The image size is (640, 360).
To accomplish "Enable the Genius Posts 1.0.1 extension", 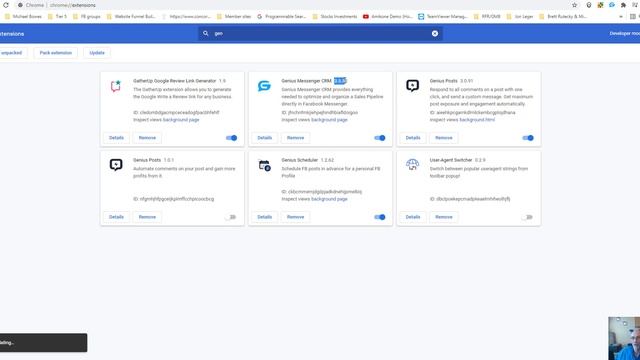I will (231, 217).
